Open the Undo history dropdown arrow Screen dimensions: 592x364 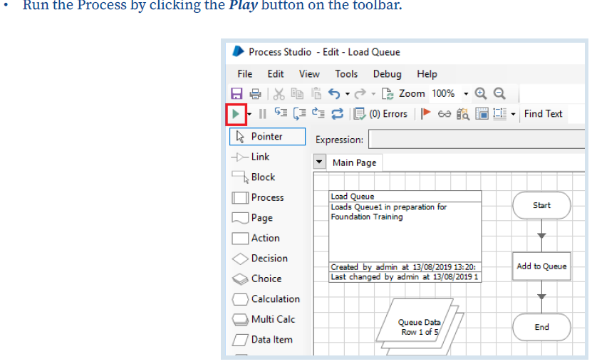(348, 93)
